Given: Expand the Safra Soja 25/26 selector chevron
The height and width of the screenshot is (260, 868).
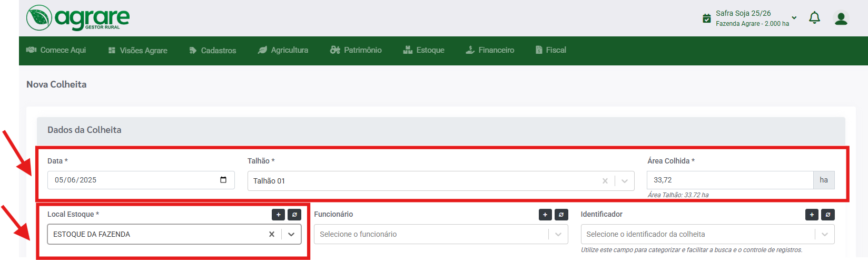Looking at the screenshot, I should 794,18.
